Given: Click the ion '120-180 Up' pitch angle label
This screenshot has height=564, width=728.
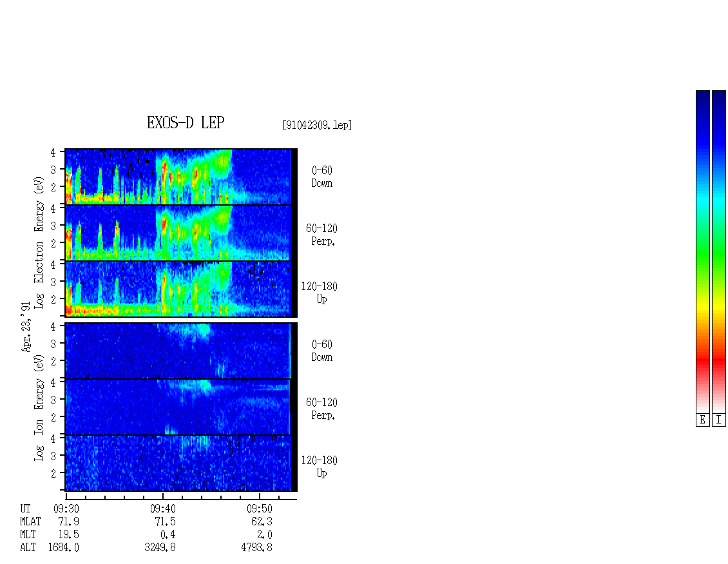Looking at the screenshot, I should click(x=320, y=467).
